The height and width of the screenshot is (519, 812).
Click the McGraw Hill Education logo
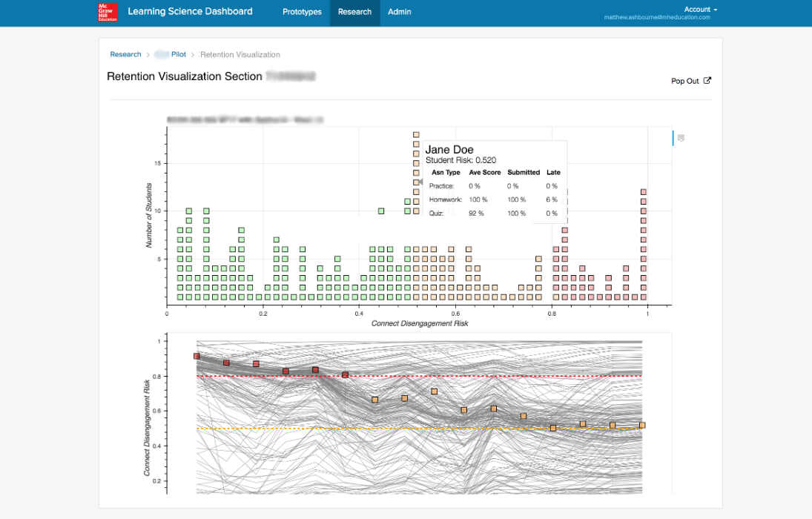(x=108, y=12)
